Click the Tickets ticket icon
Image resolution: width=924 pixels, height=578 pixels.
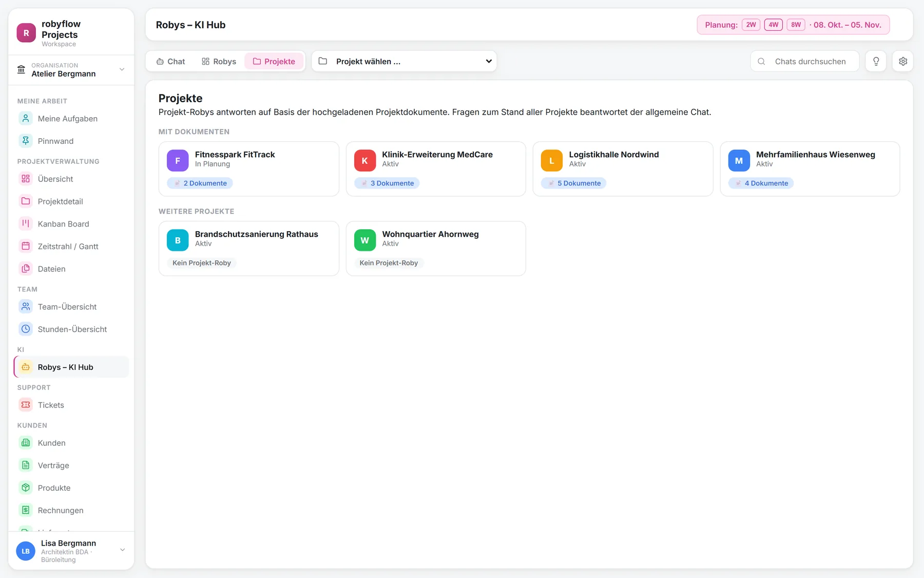coord(26,405)
